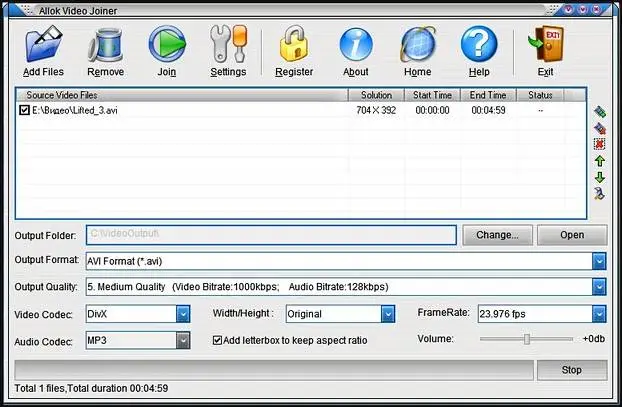Start joining with the Join play icon

tap(167, 44)
